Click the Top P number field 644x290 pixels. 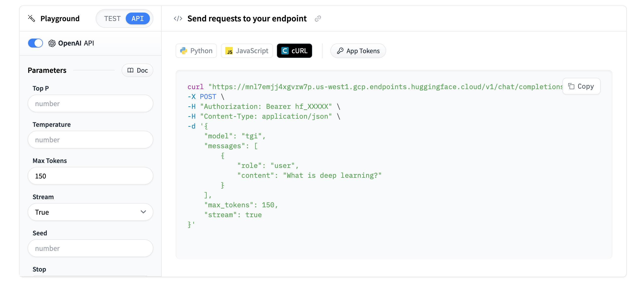pos(90,104)
